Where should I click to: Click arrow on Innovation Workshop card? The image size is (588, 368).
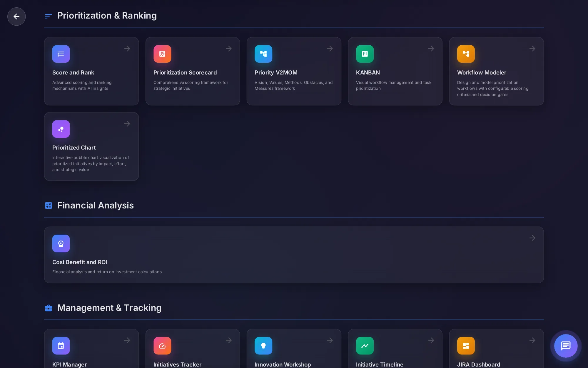click(x=330, y=340)
